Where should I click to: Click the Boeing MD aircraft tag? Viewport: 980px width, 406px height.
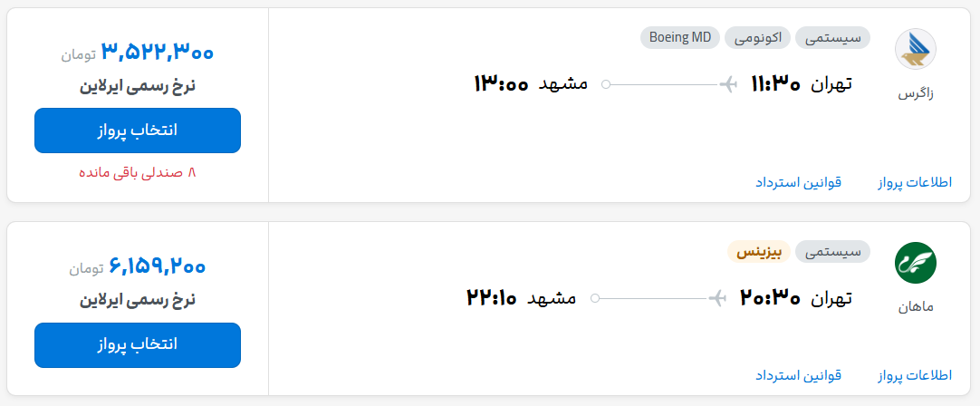tap(680, 37)
